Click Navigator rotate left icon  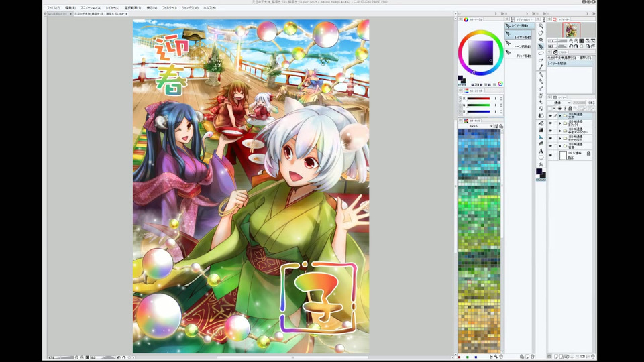tap(571, 46)
